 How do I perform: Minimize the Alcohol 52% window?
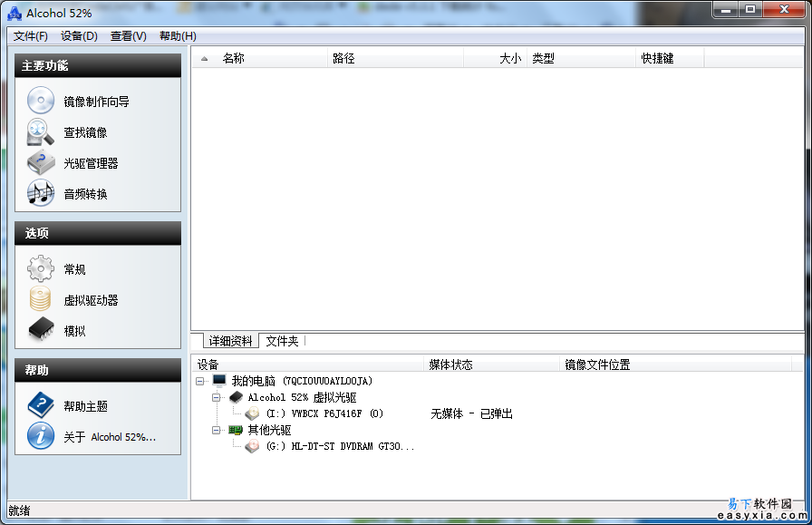tap(726, 9)
